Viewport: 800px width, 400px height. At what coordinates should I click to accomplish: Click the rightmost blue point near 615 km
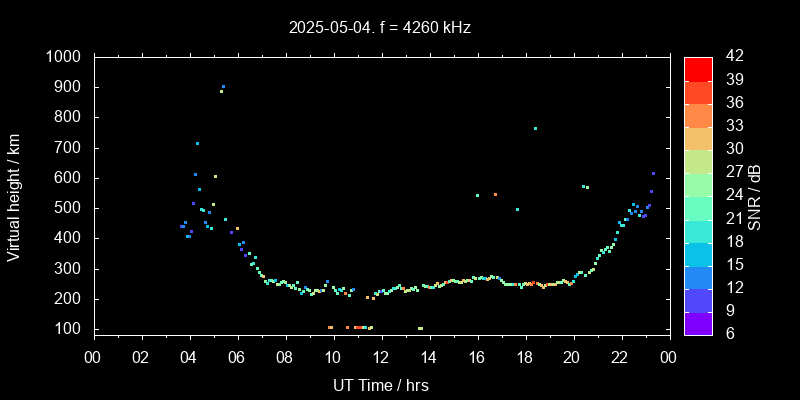pyautogui.click(x=653, y=173)
